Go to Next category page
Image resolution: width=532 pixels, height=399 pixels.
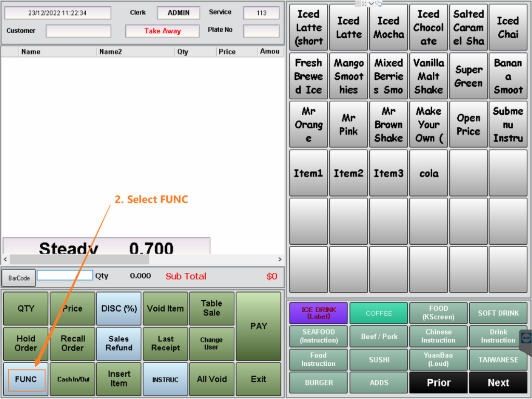498,382
